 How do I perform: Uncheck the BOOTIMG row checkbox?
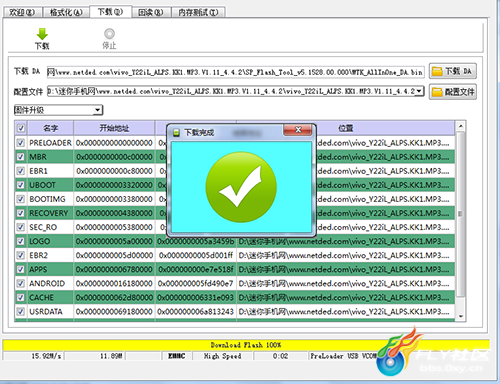click(21, 199)
